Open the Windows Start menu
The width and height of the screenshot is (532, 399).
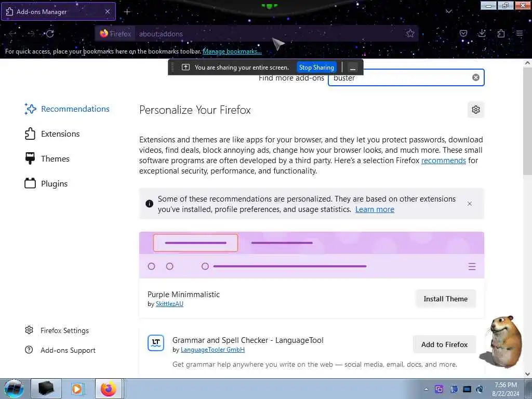(x=14, y=389)
